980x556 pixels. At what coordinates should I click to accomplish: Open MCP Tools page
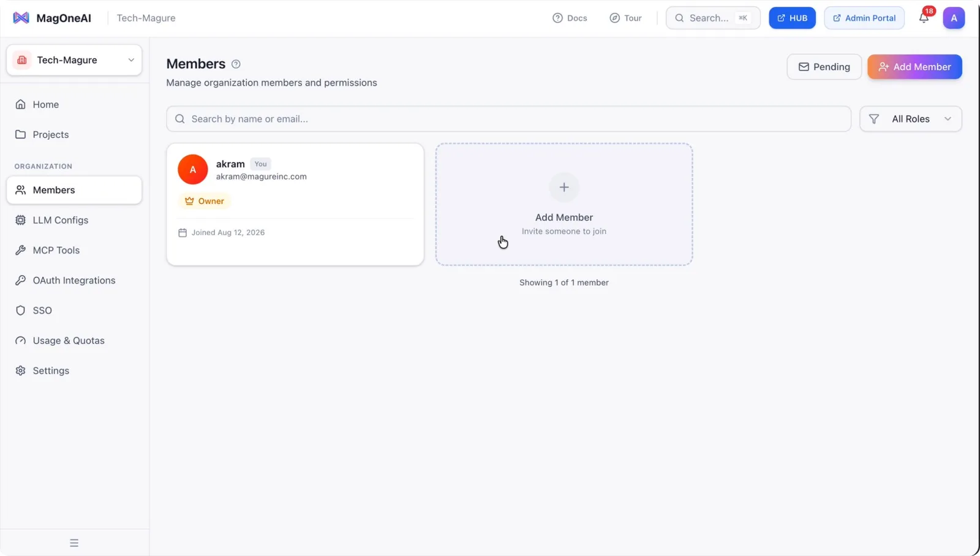74,250
